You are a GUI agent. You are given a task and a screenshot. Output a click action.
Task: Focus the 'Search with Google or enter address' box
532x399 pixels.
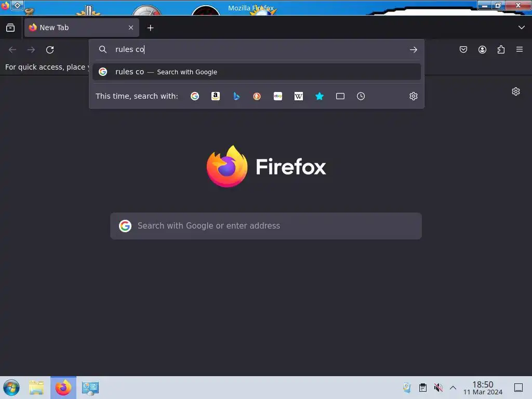(x=266, y=226)
